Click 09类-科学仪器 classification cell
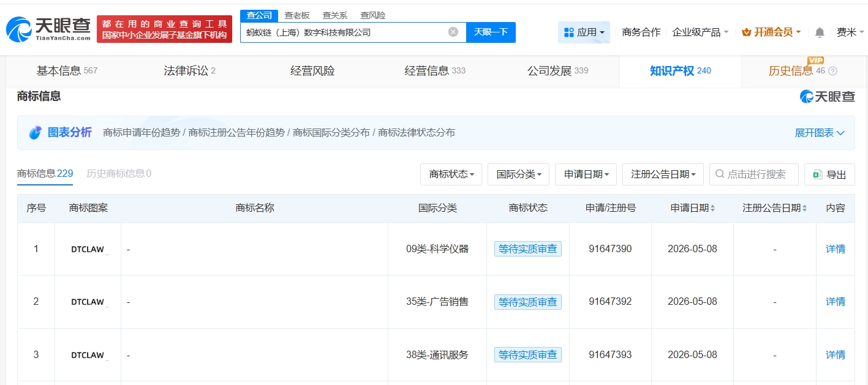 click(437, 249)
